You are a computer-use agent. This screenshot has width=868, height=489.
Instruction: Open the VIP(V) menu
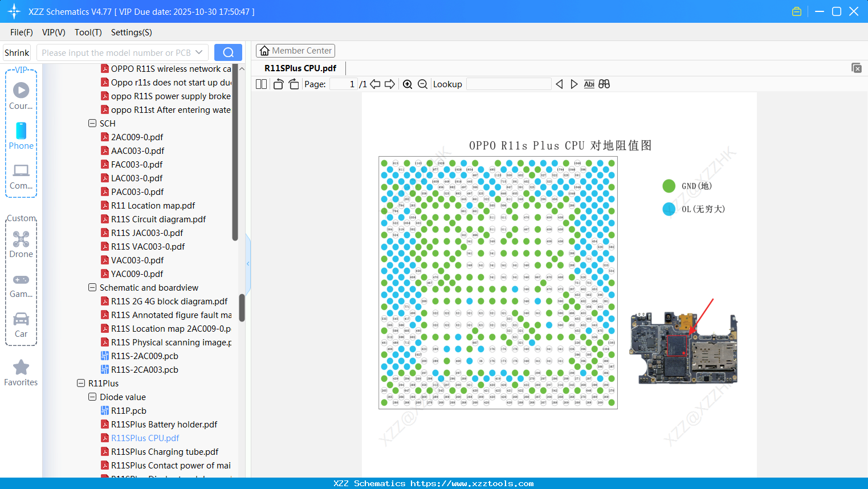[x=54, y=32]
